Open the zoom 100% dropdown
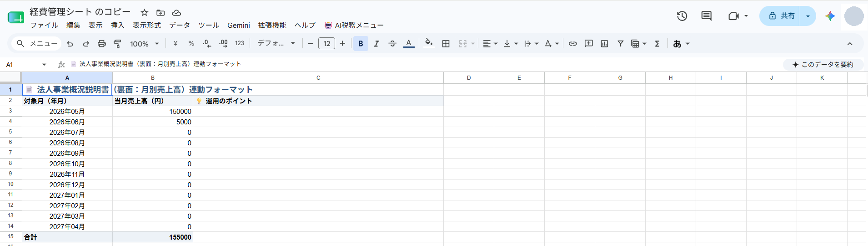868x246 pixels. (145, 44)
